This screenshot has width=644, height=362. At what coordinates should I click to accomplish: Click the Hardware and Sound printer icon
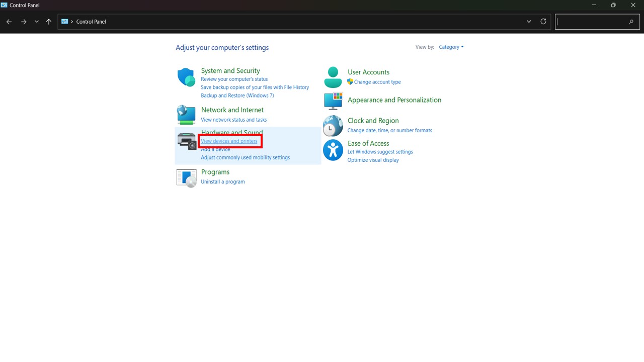click(187, 141)
